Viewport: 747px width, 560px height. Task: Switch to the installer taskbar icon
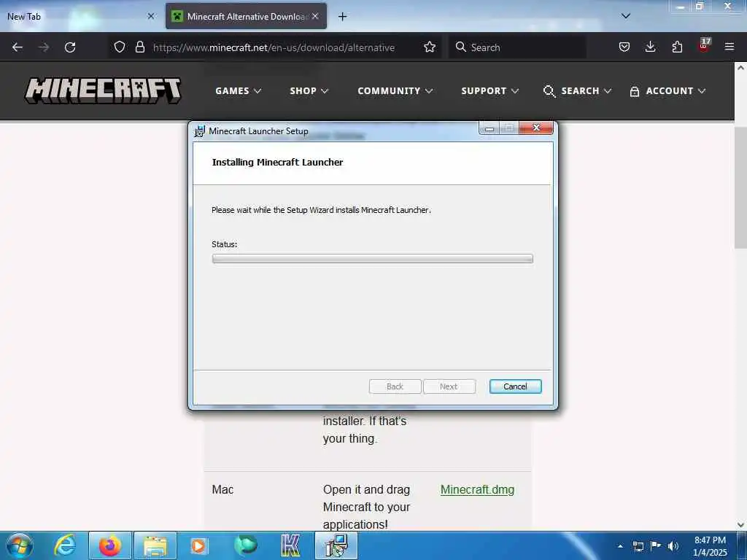tap(336, 545)
